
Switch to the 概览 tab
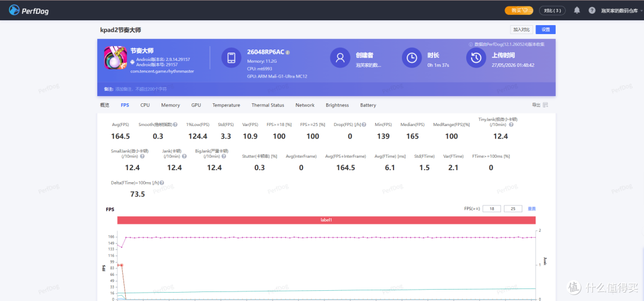[105, 105]
